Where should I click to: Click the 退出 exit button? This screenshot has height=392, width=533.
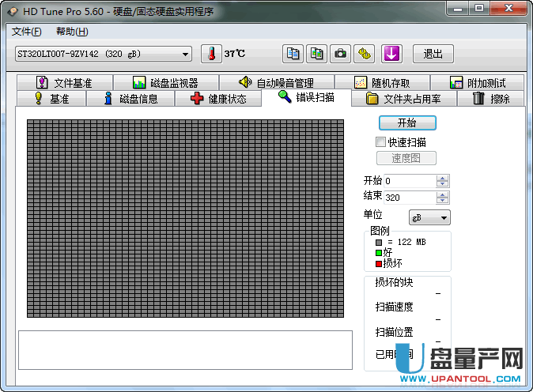[x=433, y=54]
